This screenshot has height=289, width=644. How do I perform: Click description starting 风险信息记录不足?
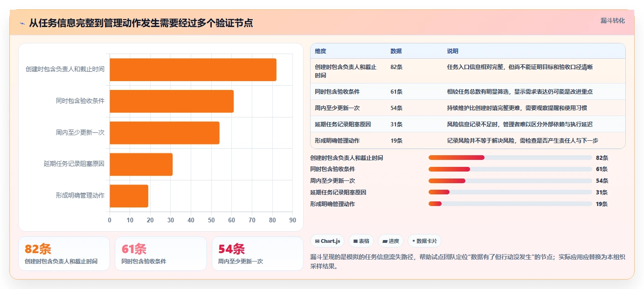tap(519, 124)
